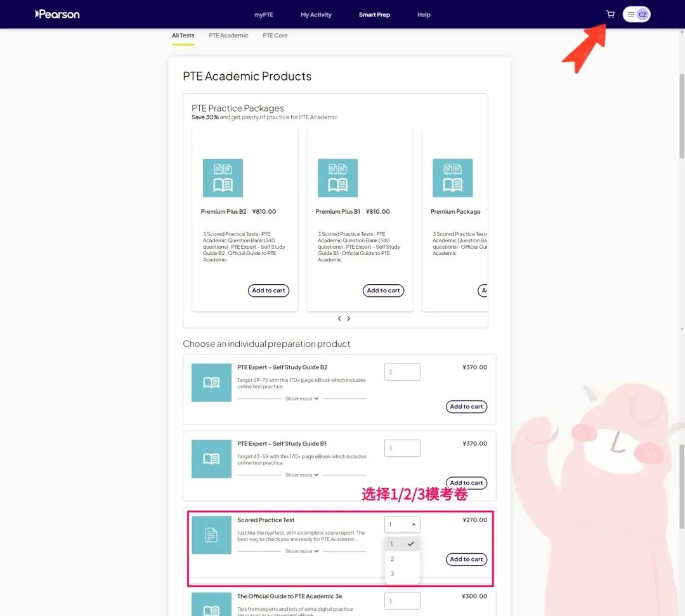685x616 pixels.
Task: Click quantity field for Official Guide 3e
Action: click(402, 601)
